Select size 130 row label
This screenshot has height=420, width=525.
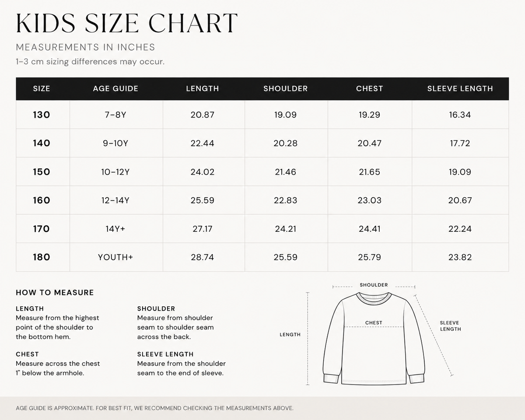(42, 115)
